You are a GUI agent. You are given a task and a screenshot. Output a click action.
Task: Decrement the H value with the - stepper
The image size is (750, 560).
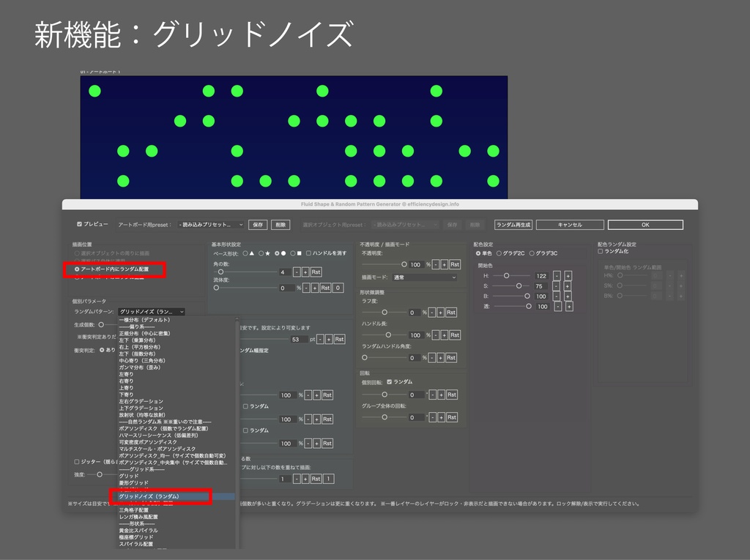tap(557, 276)
